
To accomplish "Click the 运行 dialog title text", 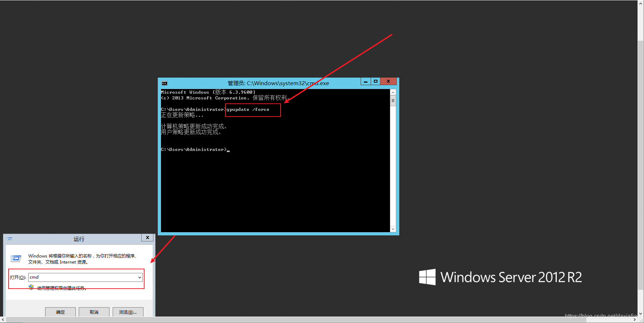I will pyautogui.click(x=79, y=239).
